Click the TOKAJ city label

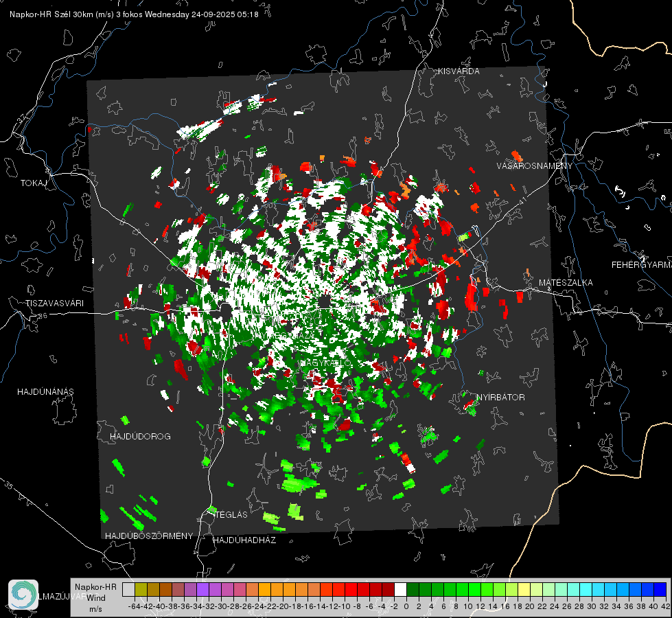click(x=34, y=183)
